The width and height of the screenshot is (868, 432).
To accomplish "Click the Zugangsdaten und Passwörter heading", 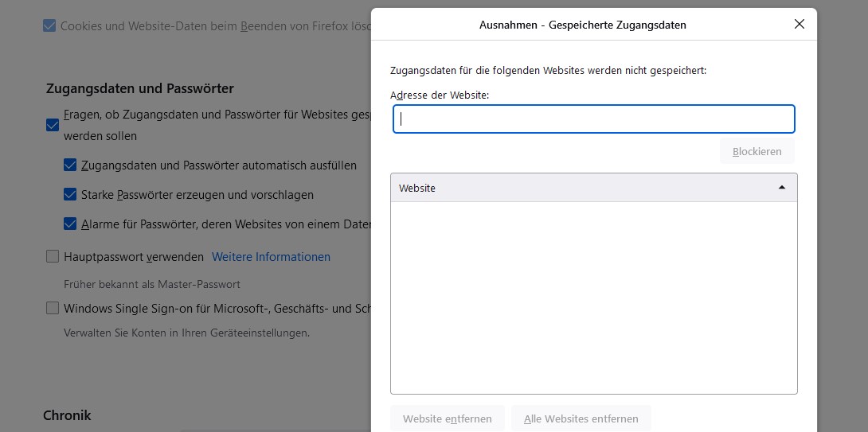I will [140, 88].
